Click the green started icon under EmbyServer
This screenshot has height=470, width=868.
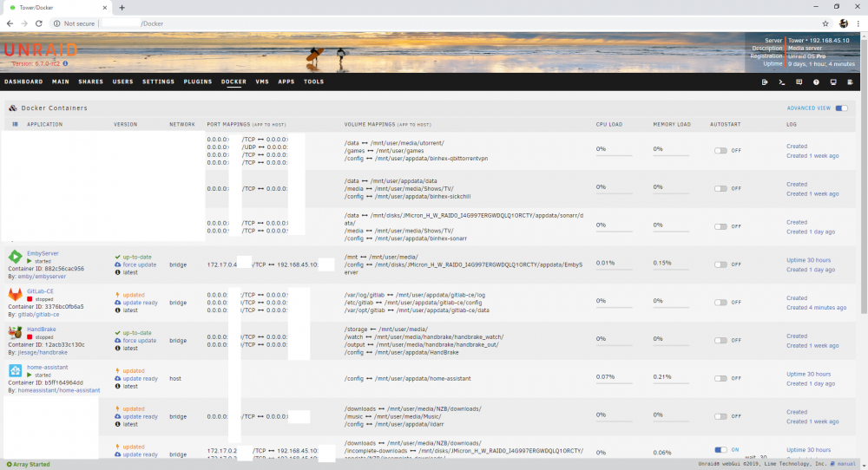(30, 261)
